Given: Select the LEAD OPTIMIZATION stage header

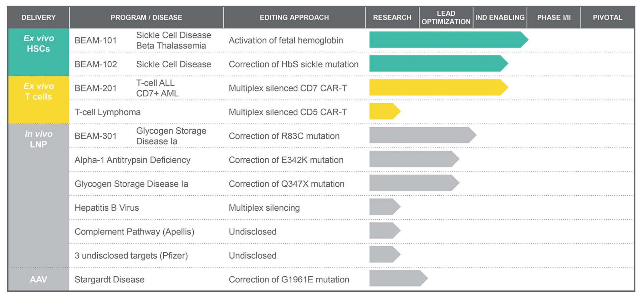Looking at the screenshot, I should pyautogui.click(x=446, y=18).
